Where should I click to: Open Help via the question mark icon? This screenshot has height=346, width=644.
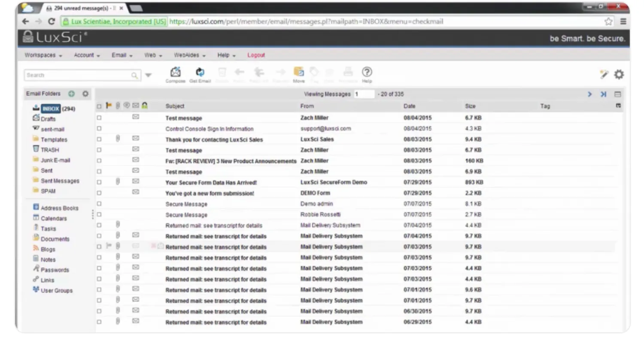[x=367, y=72]
